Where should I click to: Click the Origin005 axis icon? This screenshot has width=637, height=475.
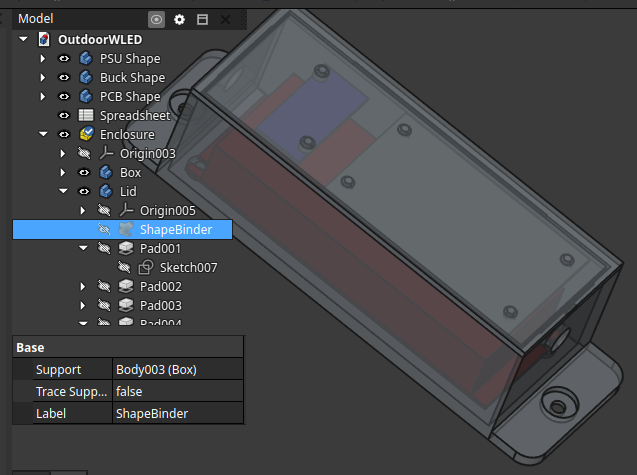(126, 210)
